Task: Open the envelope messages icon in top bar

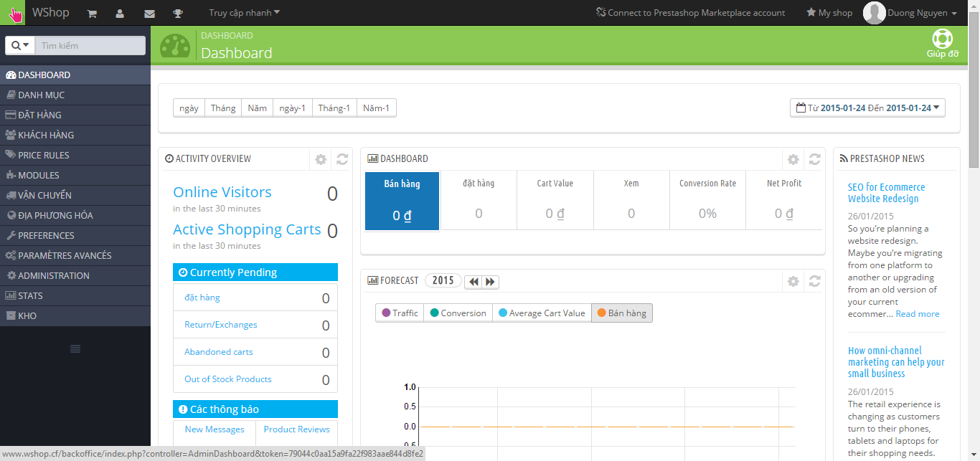Action: coord(149,13)
